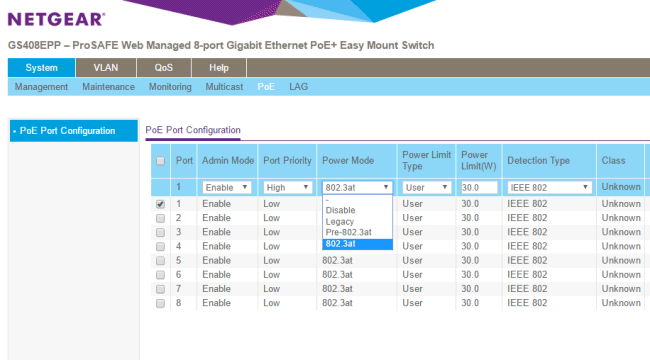
Task: Switch to the QoS tab
Action: pyautogui.click(x=164, y=68)
